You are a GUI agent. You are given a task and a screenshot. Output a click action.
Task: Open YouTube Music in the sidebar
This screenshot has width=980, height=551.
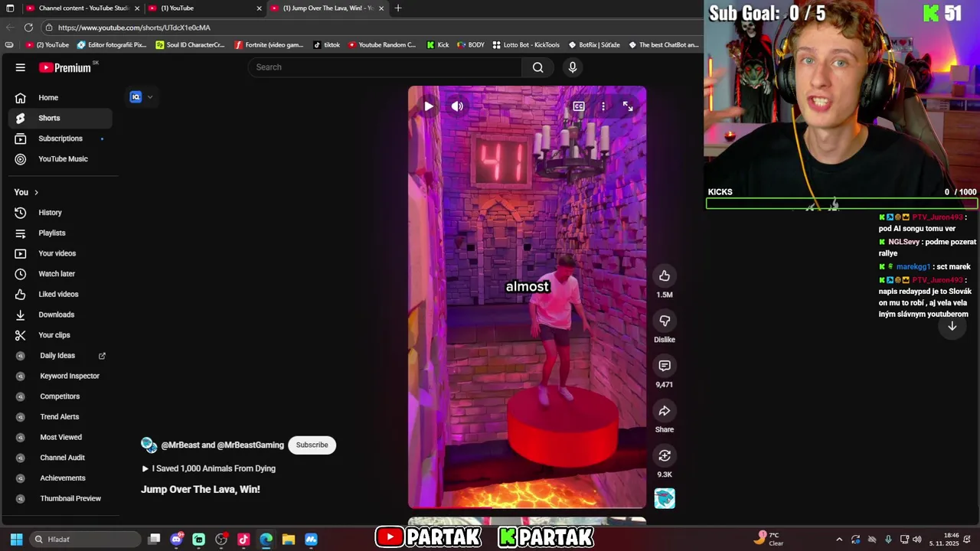click(60, 159)
